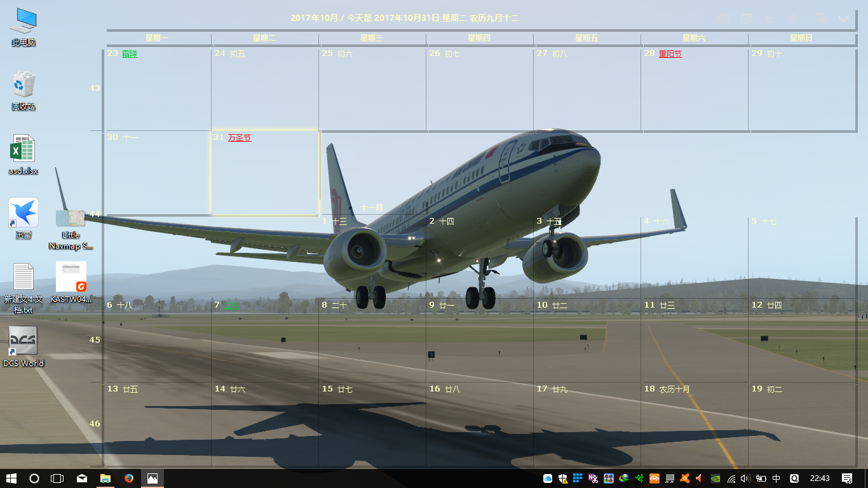Launch Firefox from taskbar
The width and height of the screenshot is (868, 488).
point(129,478)
